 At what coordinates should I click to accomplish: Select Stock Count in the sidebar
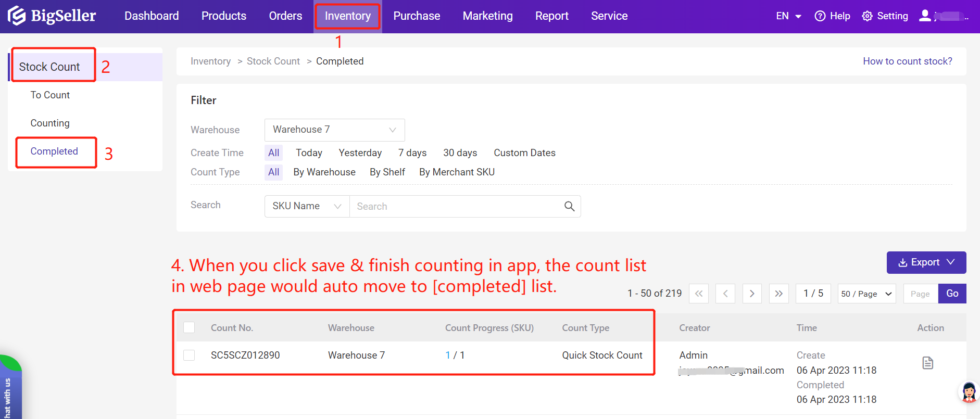coord(49,67)
